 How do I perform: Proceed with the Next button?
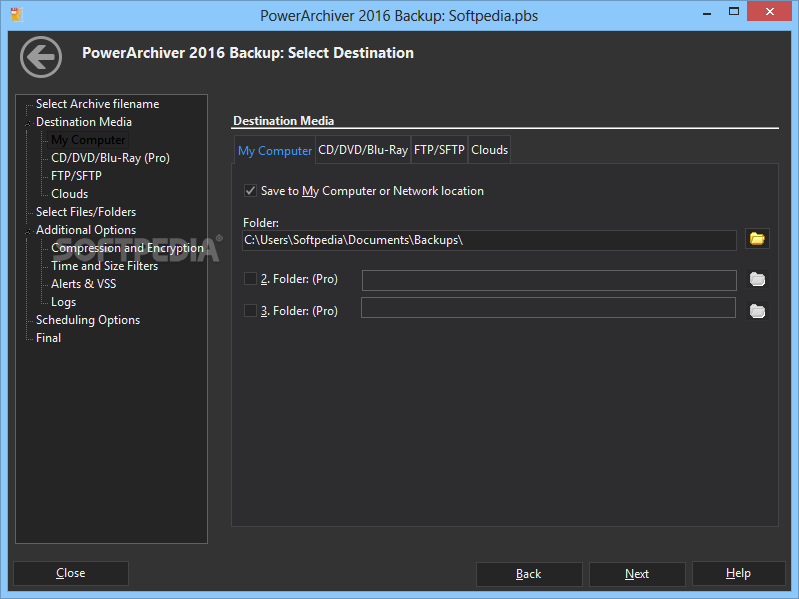[x=637, y=574]
